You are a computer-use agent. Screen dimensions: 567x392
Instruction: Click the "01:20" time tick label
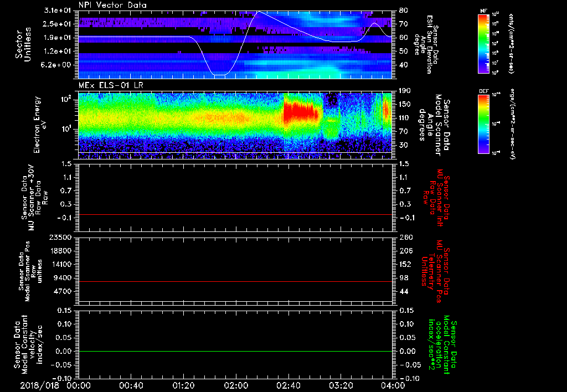point(183,385)
